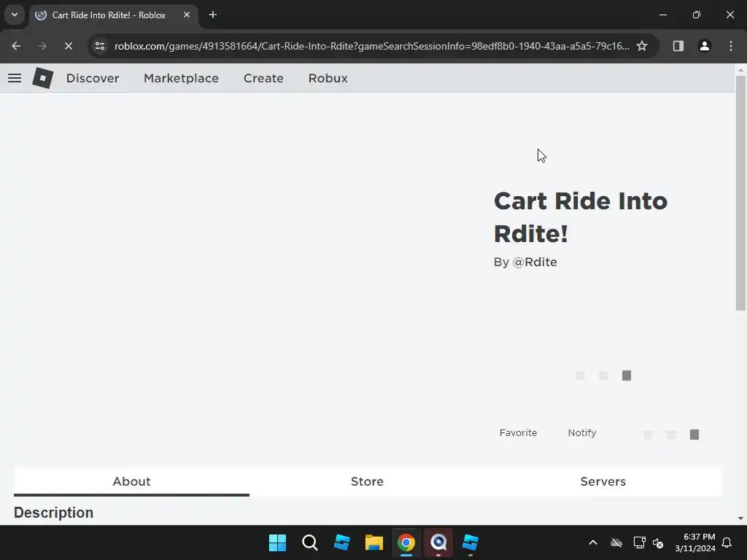Open the first Roblox Studio taskbar icon

(341, 542)
